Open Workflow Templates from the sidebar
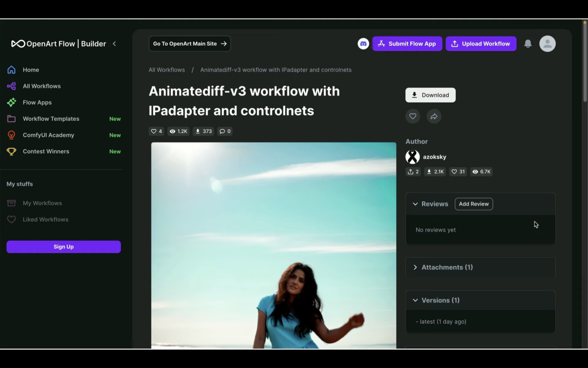Image resolution: width=588 pixels, height=368 pixels. click(x=51, y=118)
